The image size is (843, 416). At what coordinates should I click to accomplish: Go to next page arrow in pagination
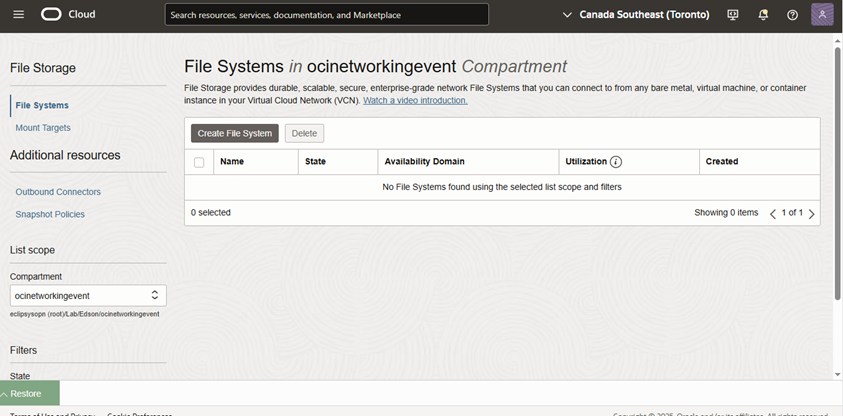point(811,213)
